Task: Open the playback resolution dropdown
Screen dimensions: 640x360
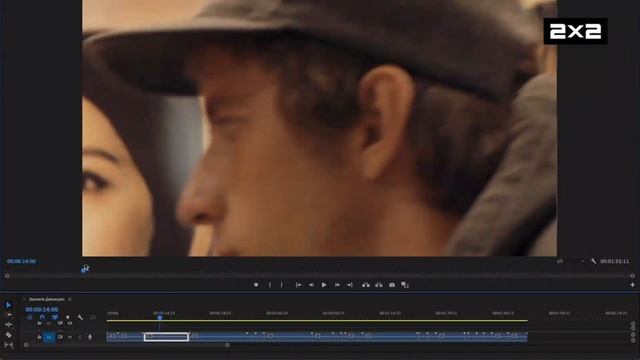Action: click(571, 261)
